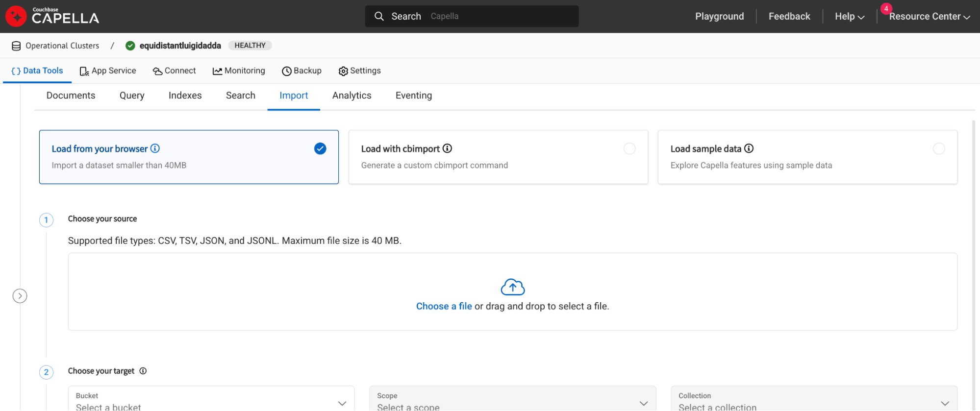Screen dimensions: 980x411
Task: Open the Monitoring tab
Action: click(239, 71)
